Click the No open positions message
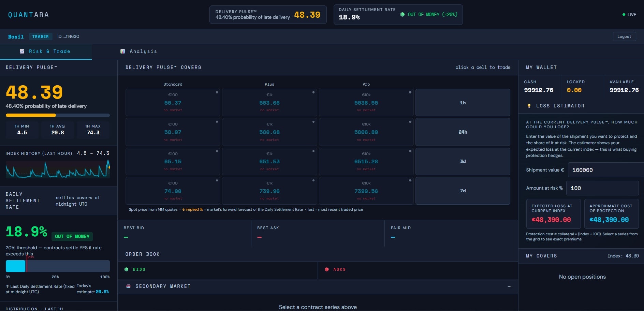 pos(582,277)
